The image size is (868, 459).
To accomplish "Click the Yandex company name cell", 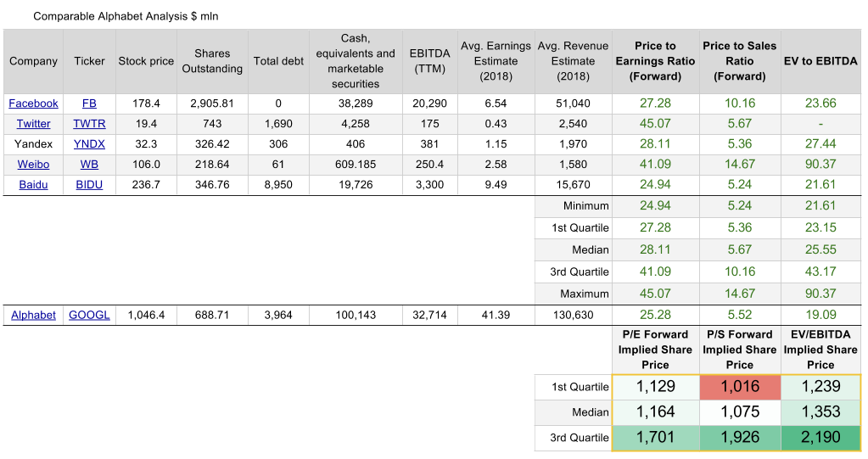I will click(33, 144).
